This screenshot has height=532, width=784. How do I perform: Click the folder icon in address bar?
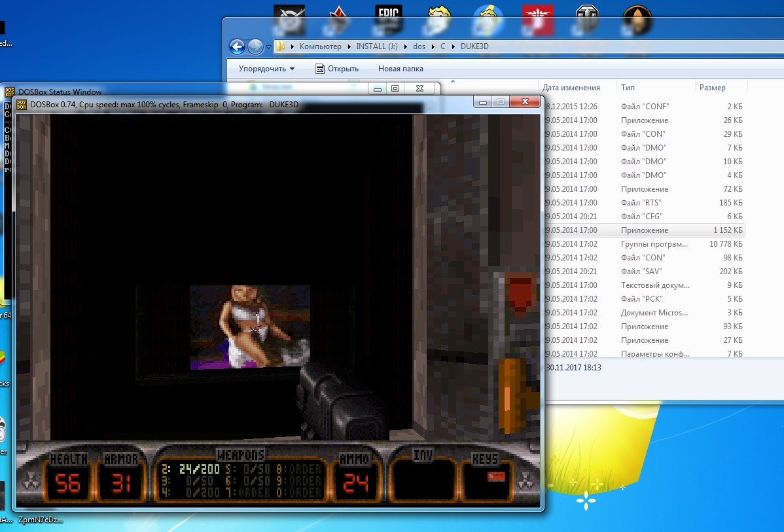(x=281, y=46)
